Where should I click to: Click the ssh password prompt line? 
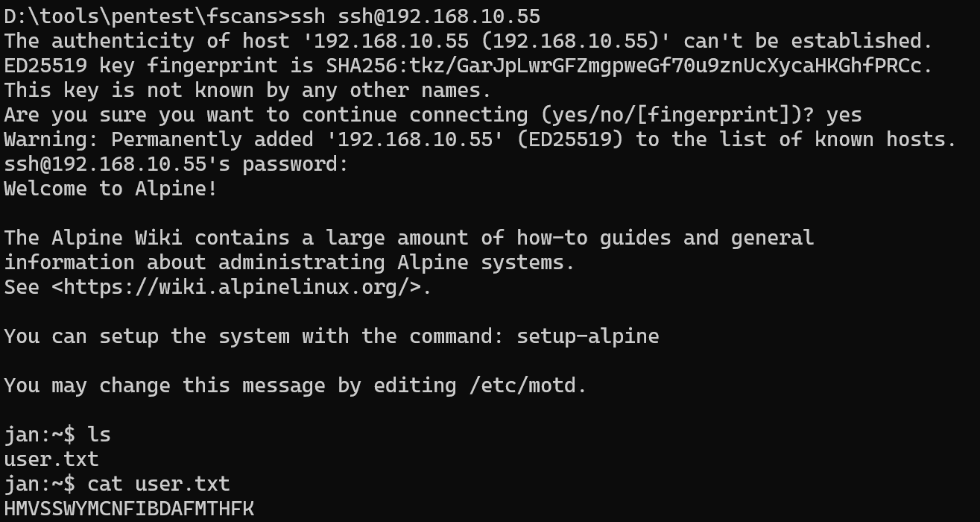(176, 164)
